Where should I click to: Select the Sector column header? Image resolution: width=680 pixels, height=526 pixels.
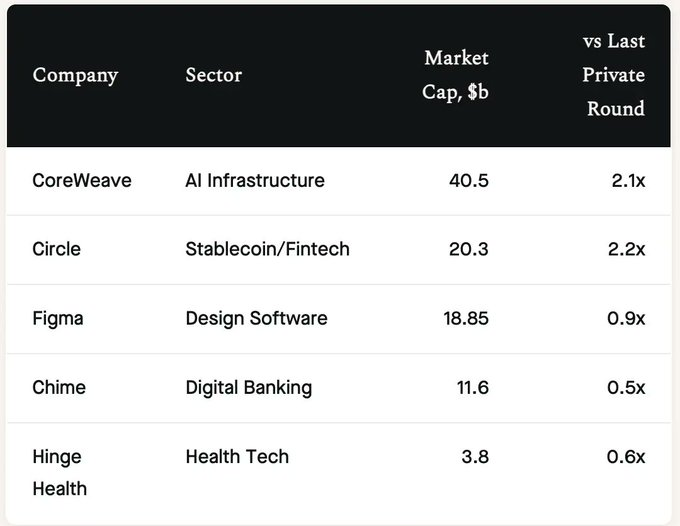coord(213,75)
